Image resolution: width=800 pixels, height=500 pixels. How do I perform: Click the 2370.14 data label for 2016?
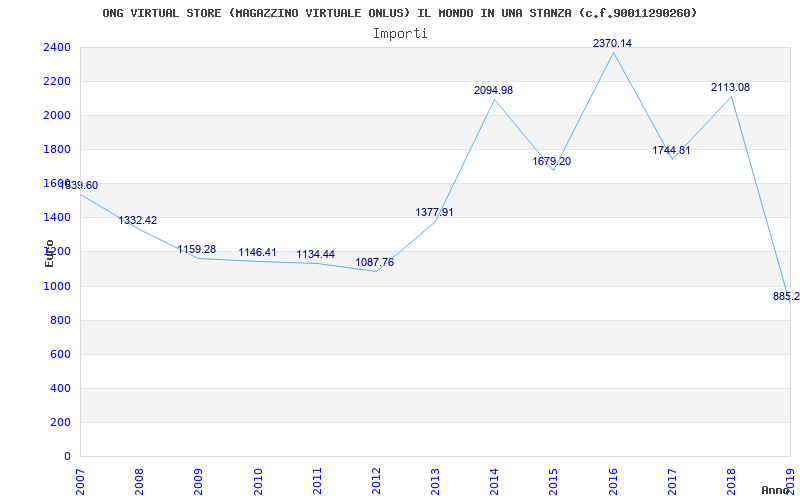tap(612, 43)
